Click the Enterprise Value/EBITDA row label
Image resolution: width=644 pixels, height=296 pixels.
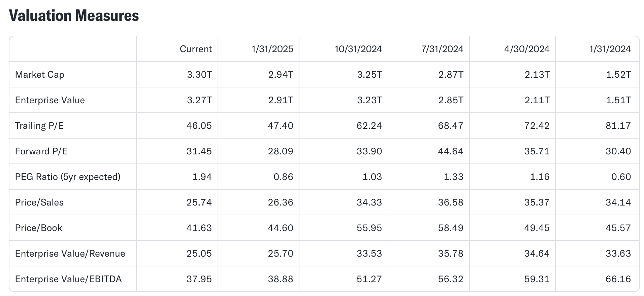click(x=68, y=279)
